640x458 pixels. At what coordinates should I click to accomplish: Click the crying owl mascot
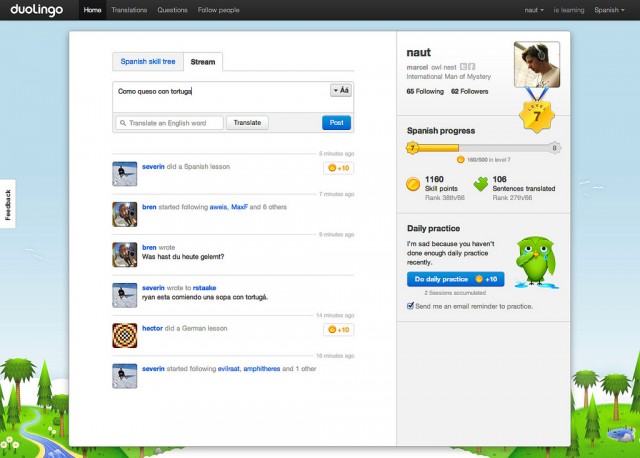point(536,261)
